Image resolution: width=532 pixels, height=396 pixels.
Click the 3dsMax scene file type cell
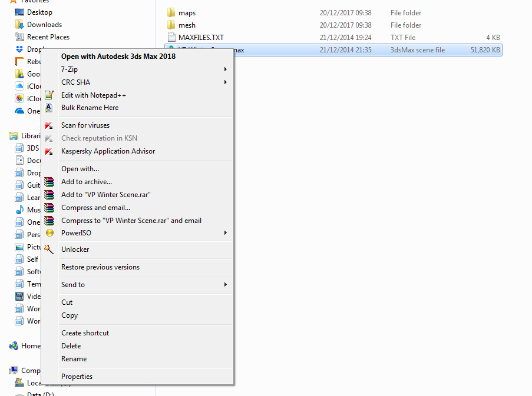click(x=417, y=50)
